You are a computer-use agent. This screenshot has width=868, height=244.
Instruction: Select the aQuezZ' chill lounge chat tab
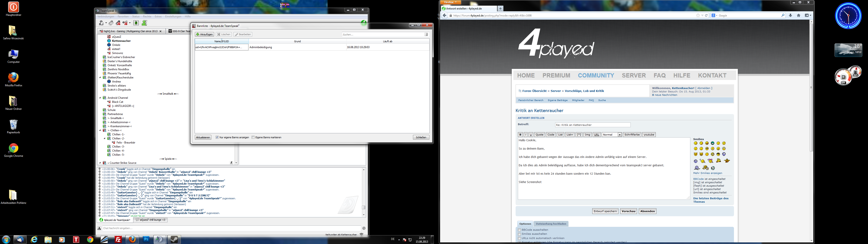151,220
